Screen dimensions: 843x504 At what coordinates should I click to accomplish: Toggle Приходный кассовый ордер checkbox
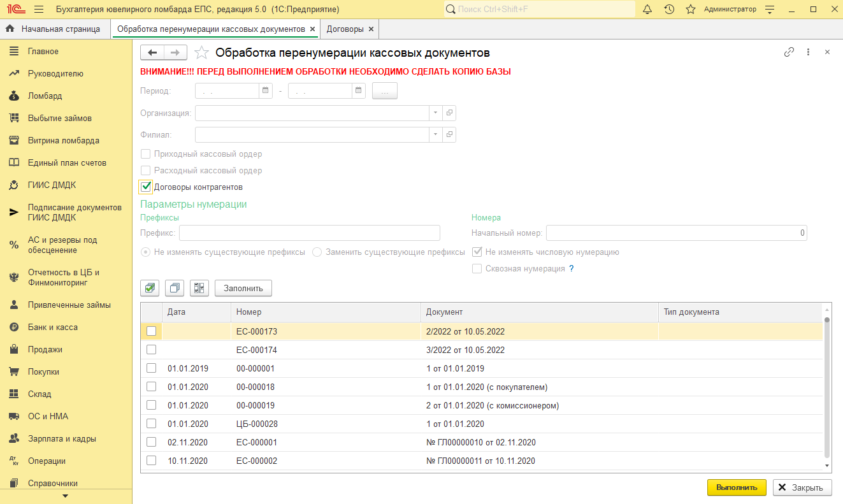click(145, 154)
